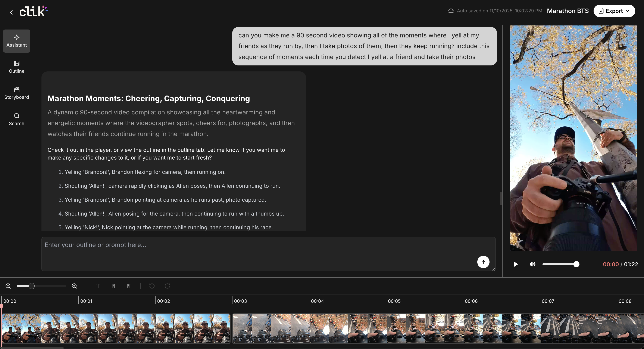Open the back navigation arrow
This screenshot has width=644, height=349.
(11, 12)
